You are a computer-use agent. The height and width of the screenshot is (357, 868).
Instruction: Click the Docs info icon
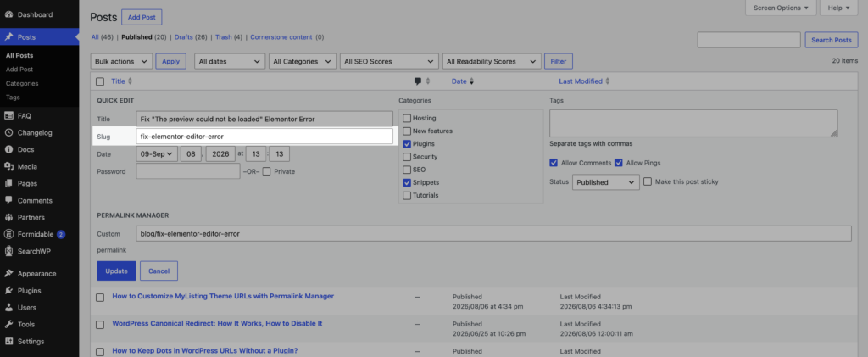8,149
